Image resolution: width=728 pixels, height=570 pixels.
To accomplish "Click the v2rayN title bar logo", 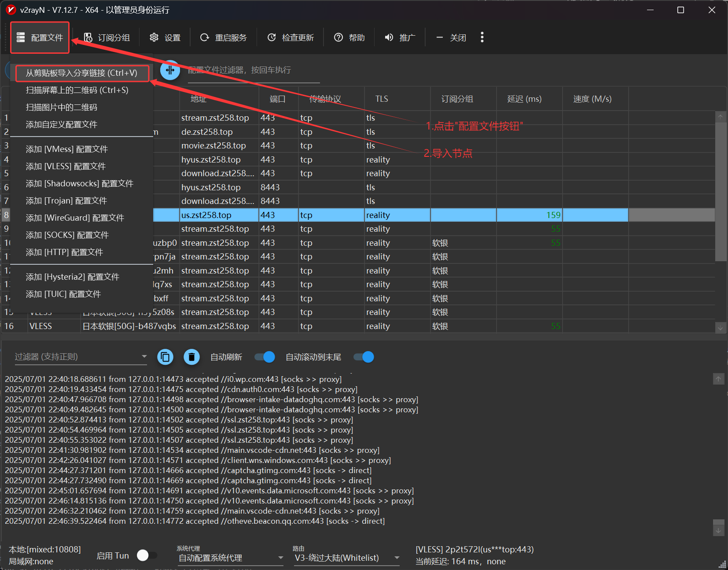I will point(11,10).
